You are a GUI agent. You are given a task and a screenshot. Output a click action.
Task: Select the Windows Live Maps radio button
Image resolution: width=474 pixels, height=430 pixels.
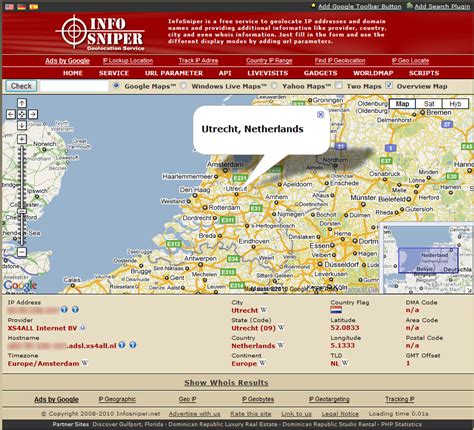pyautogui.click(x=183, y=86)
